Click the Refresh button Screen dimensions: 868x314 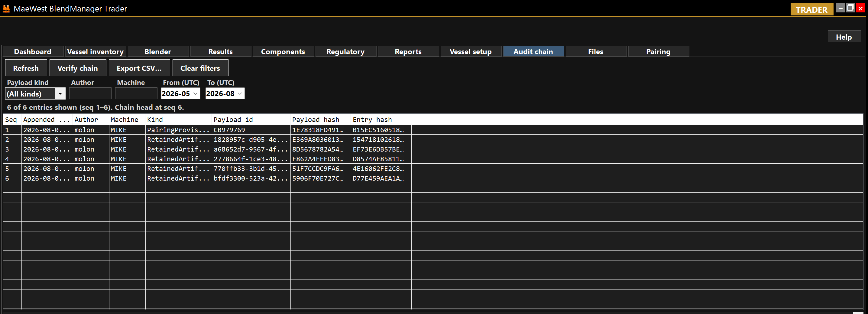[x=26, y=68]
